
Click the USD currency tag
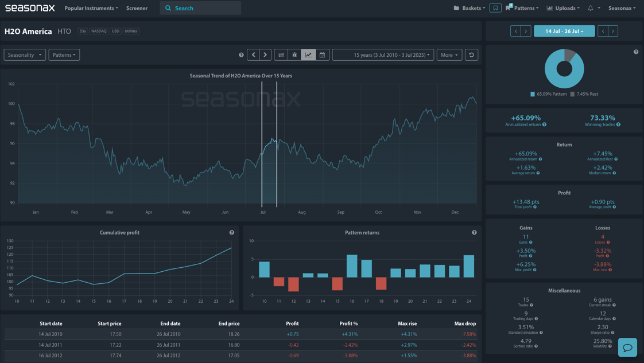tap(115, 31)
